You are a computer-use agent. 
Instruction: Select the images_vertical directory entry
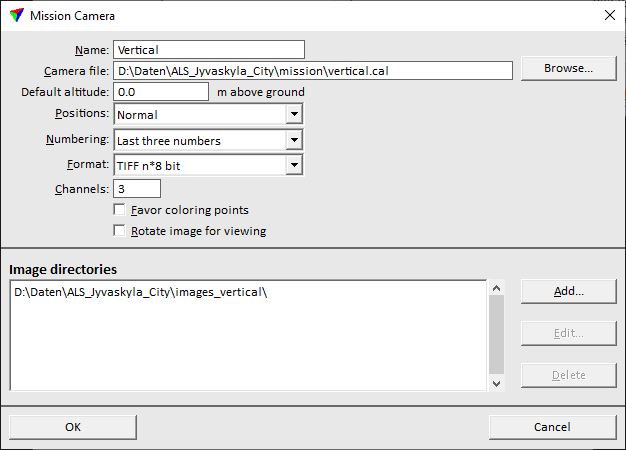coord(140,292)
